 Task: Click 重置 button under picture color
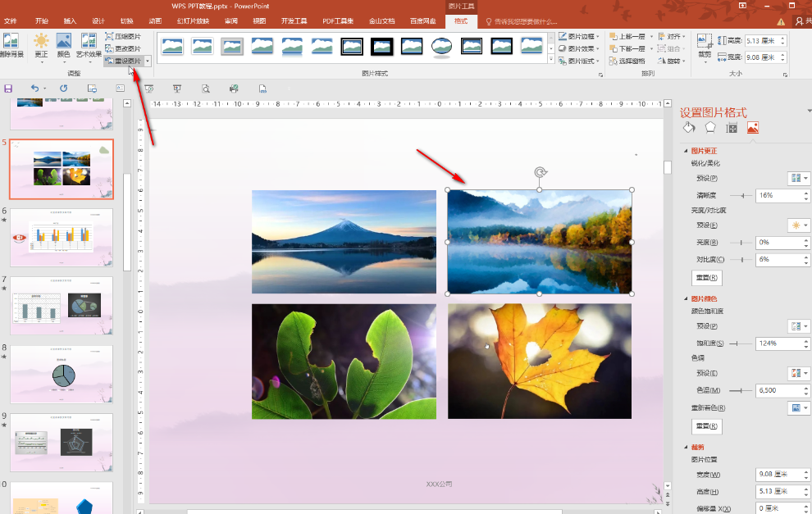click(x=706, y=426)
